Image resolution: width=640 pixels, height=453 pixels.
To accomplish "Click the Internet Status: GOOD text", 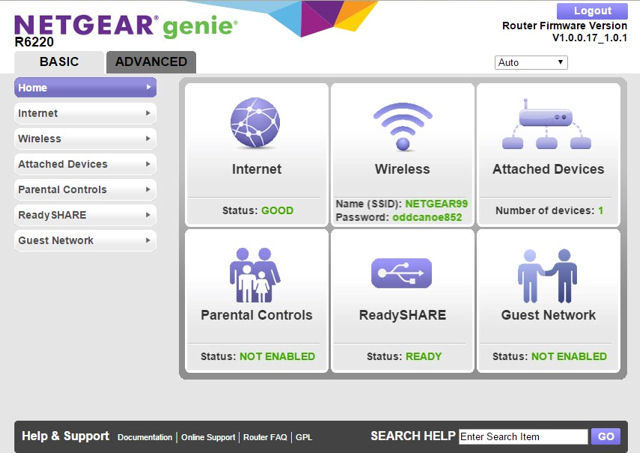I will [x=258, y=211].
